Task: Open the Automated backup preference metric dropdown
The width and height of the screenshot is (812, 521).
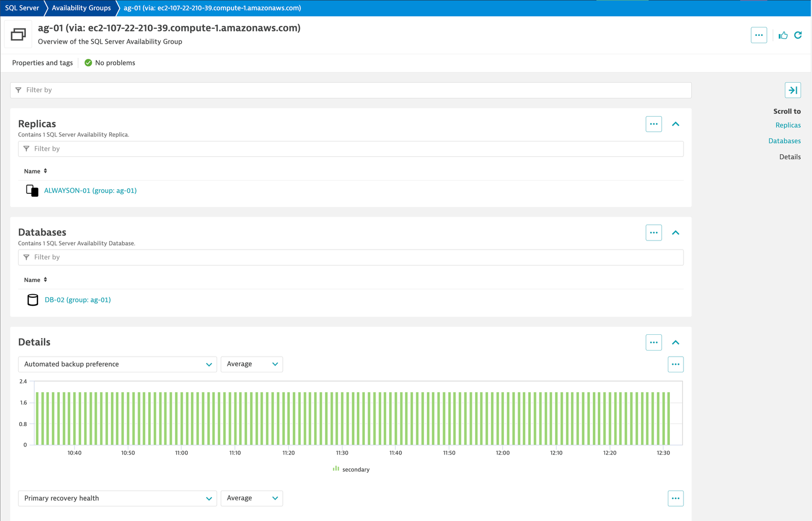Action: [x=117, y=364]
